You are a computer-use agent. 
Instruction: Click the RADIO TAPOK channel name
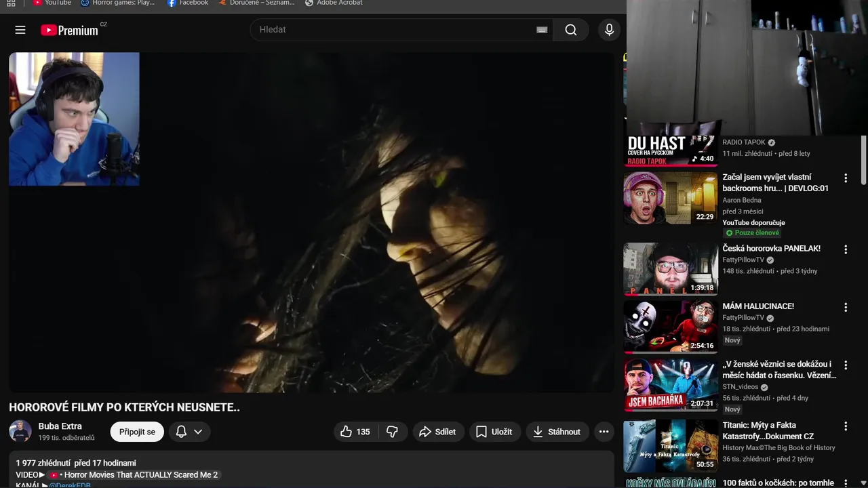744,142
